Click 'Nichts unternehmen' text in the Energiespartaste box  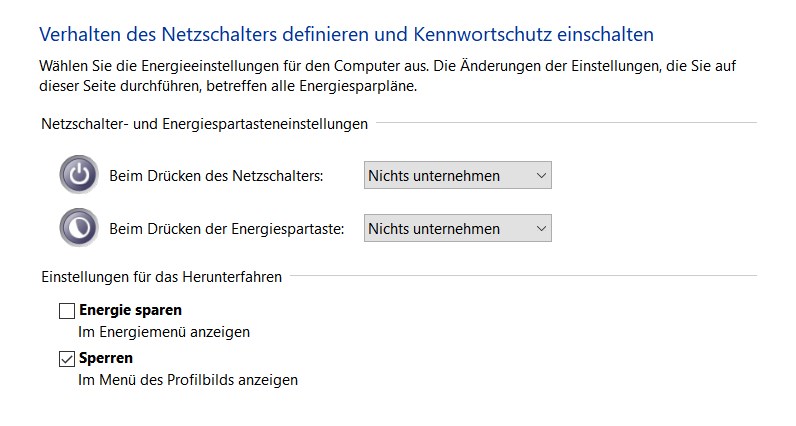pos(434,228)
